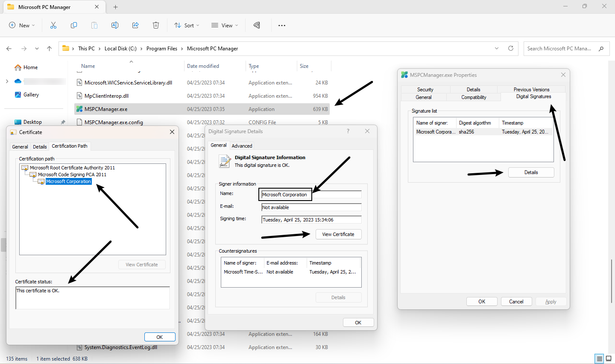Go forward with the right arrow

pyautogui.click(x=24, y=49)
